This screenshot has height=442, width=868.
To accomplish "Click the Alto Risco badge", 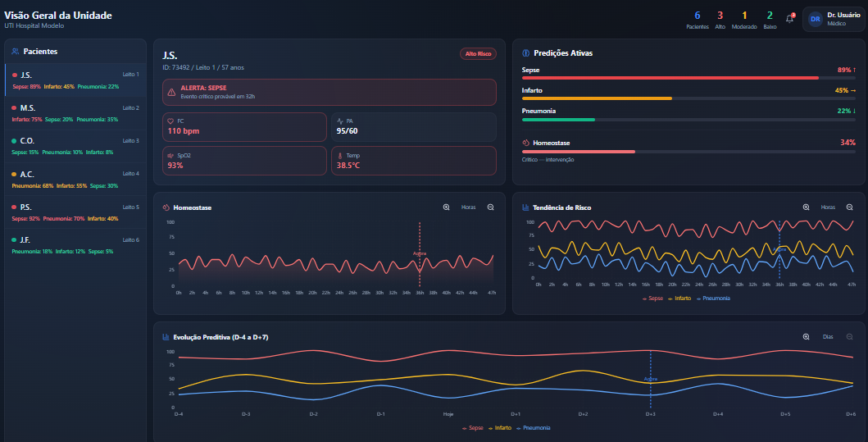I will (x=479, y=54).
